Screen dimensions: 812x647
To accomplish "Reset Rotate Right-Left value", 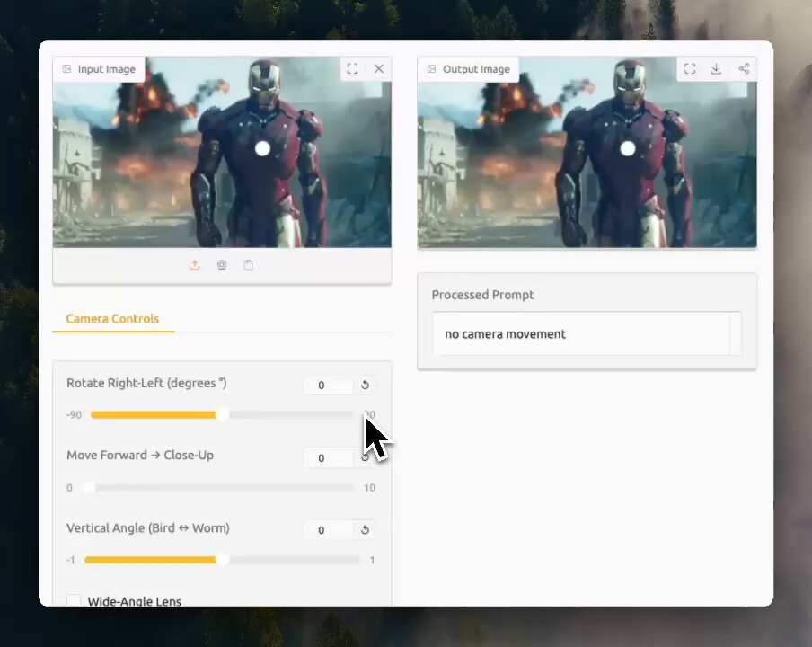I will tap(365, 385).
